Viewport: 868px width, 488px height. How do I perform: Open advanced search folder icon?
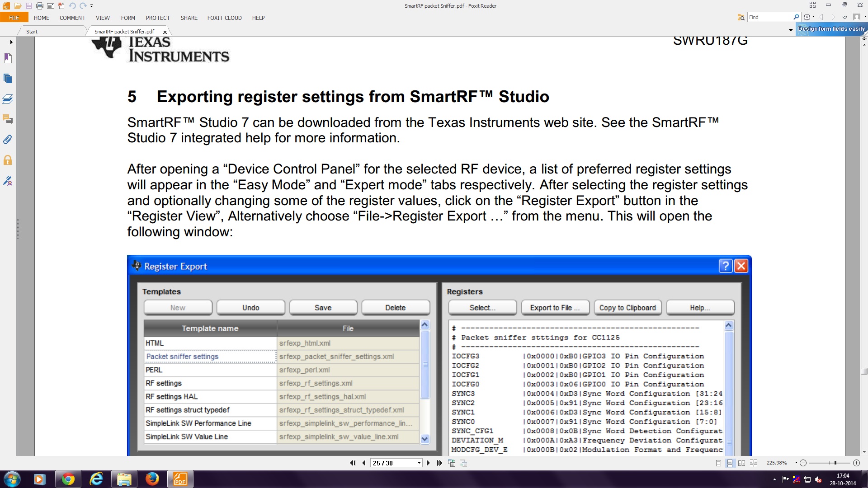click(741, 17)
